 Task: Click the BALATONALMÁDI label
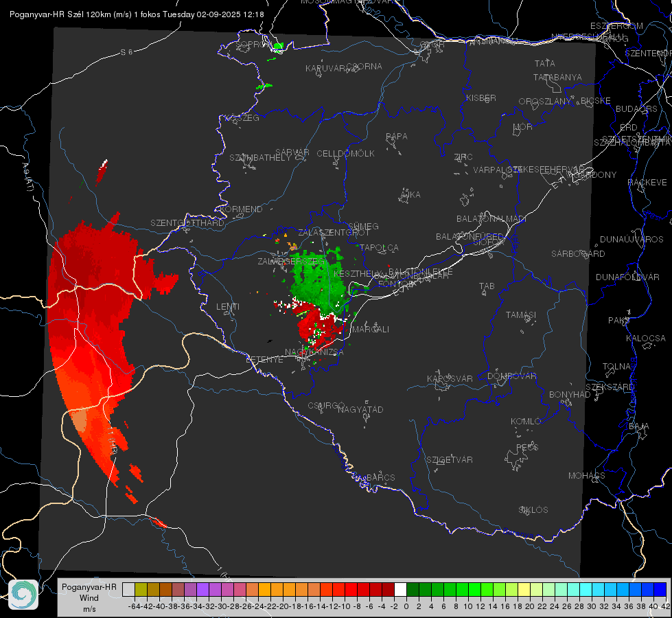pos(491,219)
